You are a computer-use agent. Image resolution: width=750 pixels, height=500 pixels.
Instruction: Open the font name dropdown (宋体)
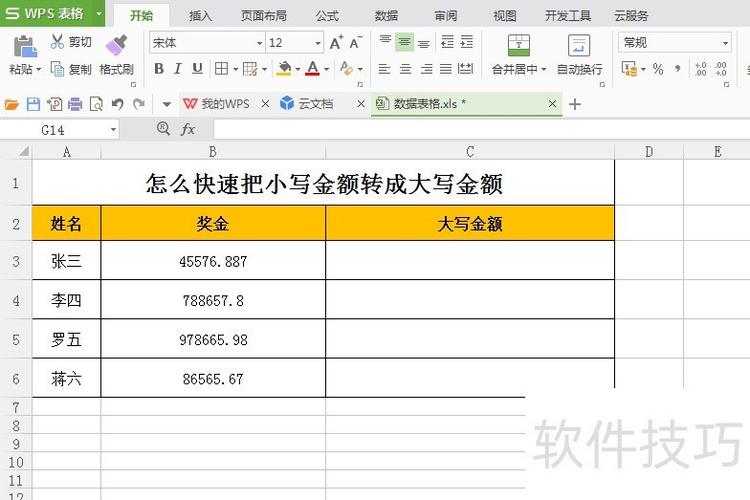click(259, 43)
